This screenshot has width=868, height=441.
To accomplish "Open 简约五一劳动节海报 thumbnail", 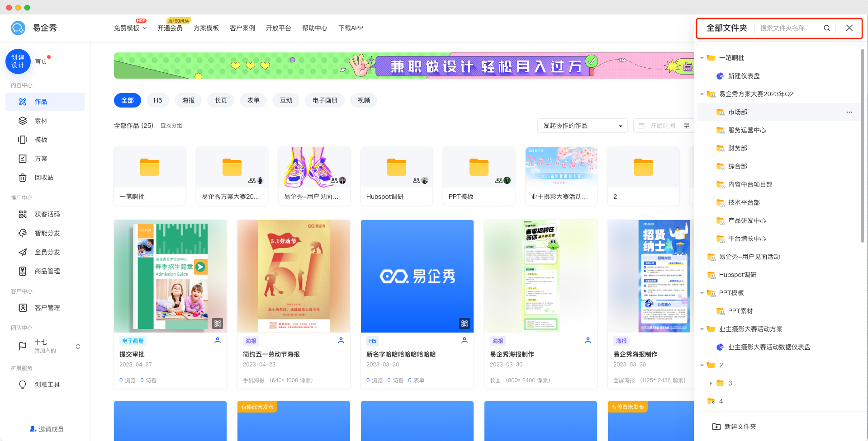I will pyautogui.click(x=294, y=276).
